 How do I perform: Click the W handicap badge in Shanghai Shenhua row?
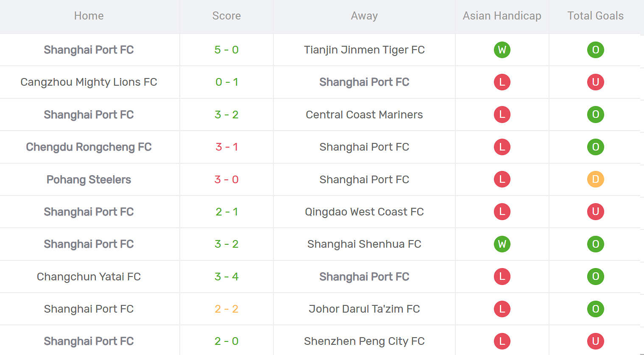tap(502, 244)
